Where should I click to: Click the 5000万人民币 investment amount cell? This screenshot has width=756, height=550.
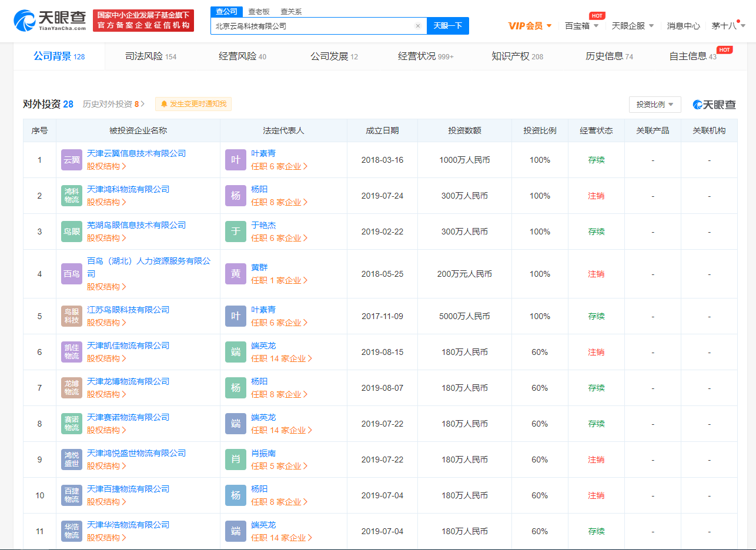coord(464,316)
